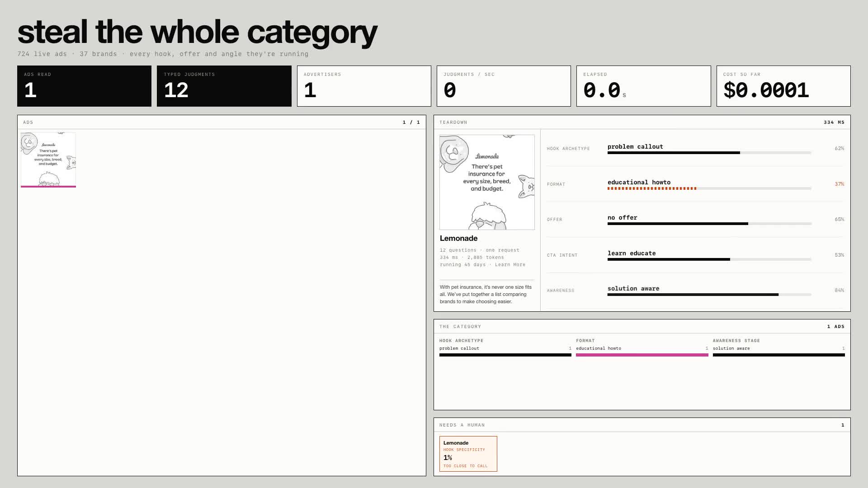
Task: Click the 'AWARENESS' label in Teardown
Action: [x=561, y=291]
